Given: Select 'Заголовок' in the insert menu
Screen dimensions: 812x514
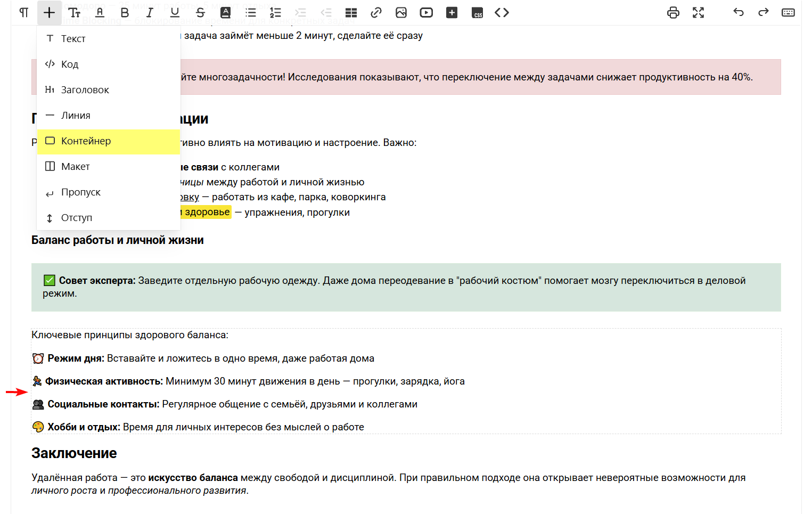Looking at the screenshot, I should [x=109, y=89].
